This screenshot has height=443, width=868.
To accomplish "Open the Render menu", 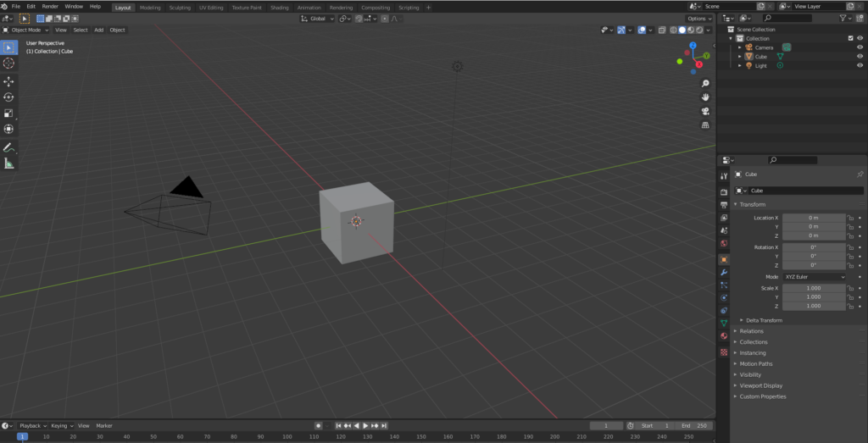I will (50, 7).
